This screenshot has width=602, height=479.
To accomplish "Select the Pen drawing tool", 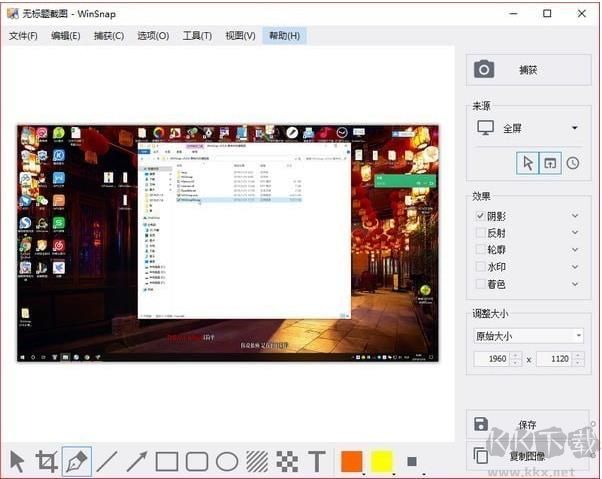I will (x=76, y=461).
